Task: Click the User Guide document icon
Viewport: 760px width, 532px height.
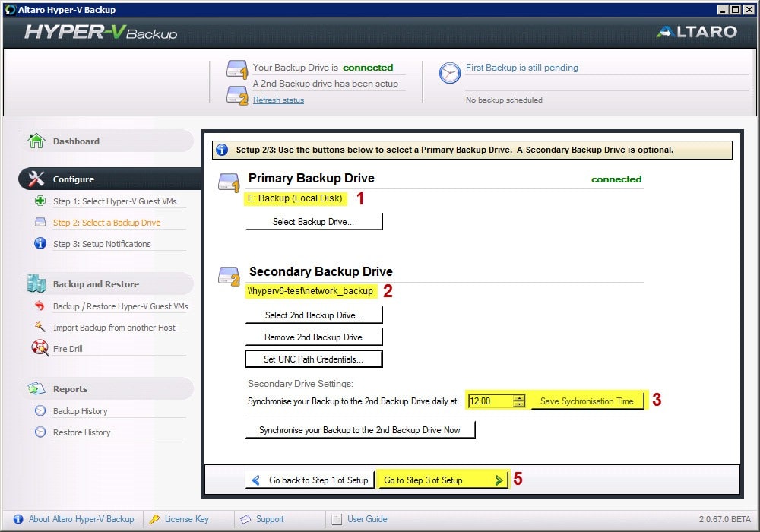Action: point(337,519)
